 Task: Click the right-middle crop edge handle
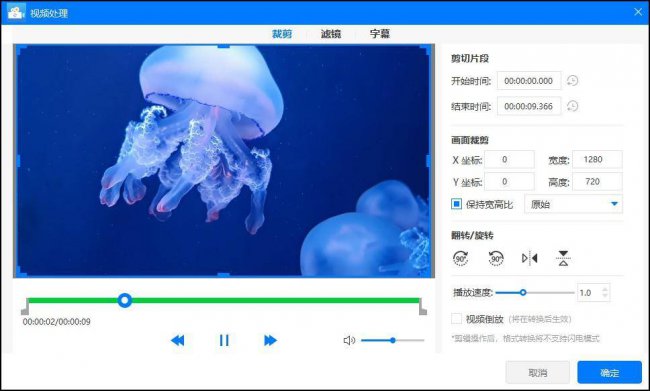point(428,161)
